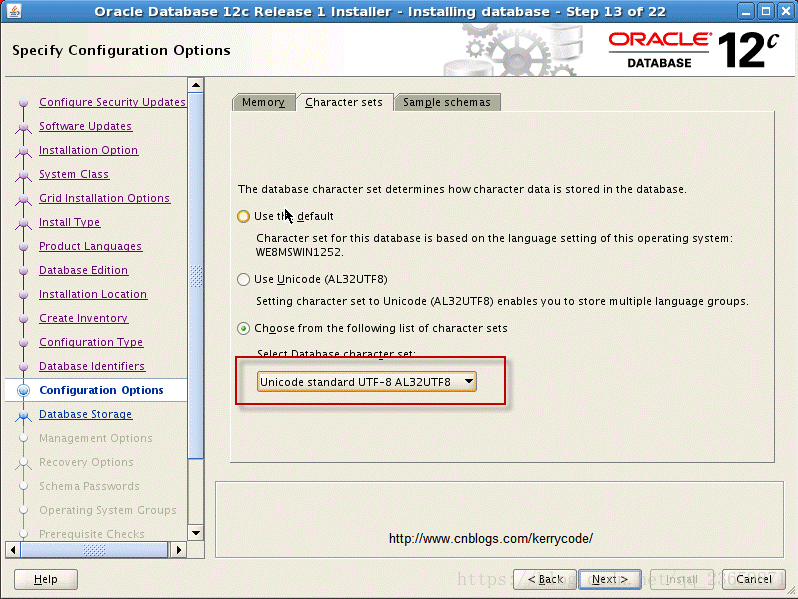Screen dimensions: 798x599
Task: Open Configuration Type step
Action: click(x=91, y=342)
